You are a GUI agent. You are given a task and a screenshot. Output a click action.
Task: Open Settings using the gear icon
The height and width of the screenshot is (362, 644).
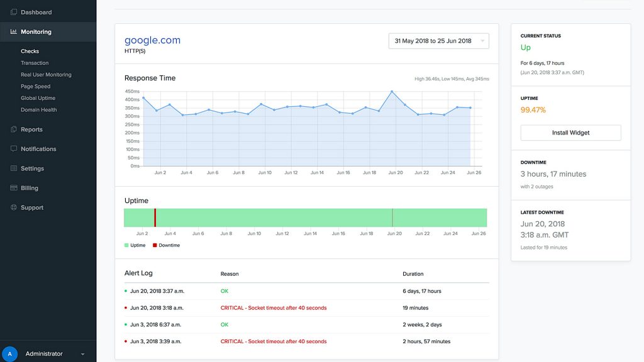pos(13,168)
